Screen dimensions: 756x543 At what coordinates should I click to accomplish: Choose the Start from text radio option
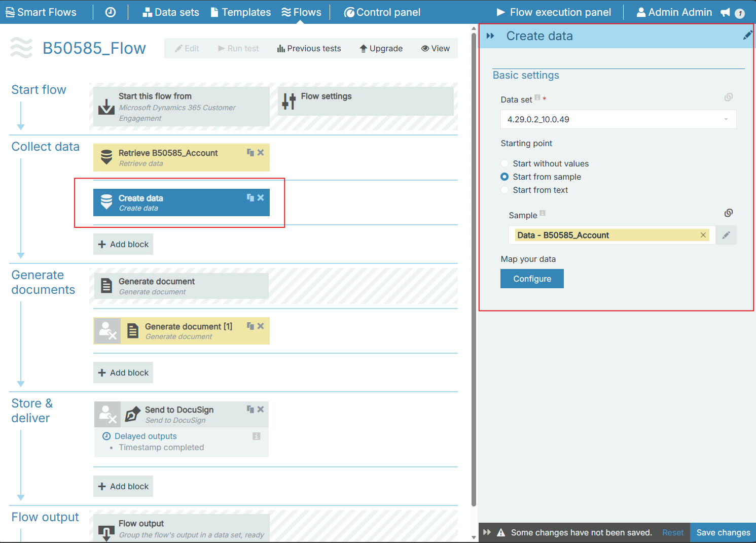[505, 190]
